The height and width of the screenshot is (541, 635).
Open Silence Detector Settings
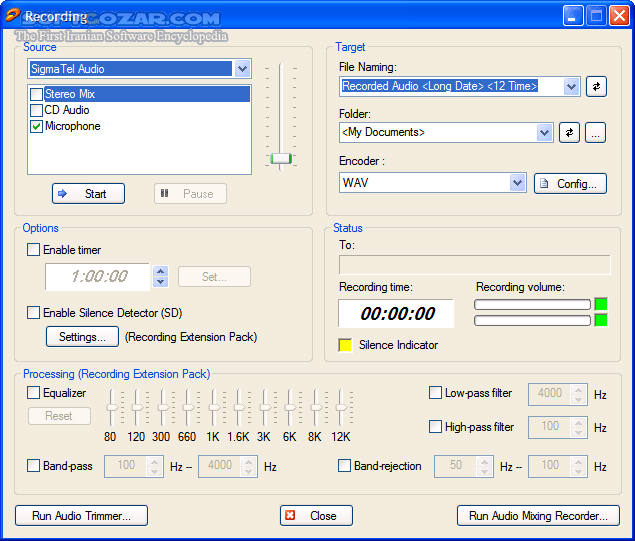click(x=82, y=337)
